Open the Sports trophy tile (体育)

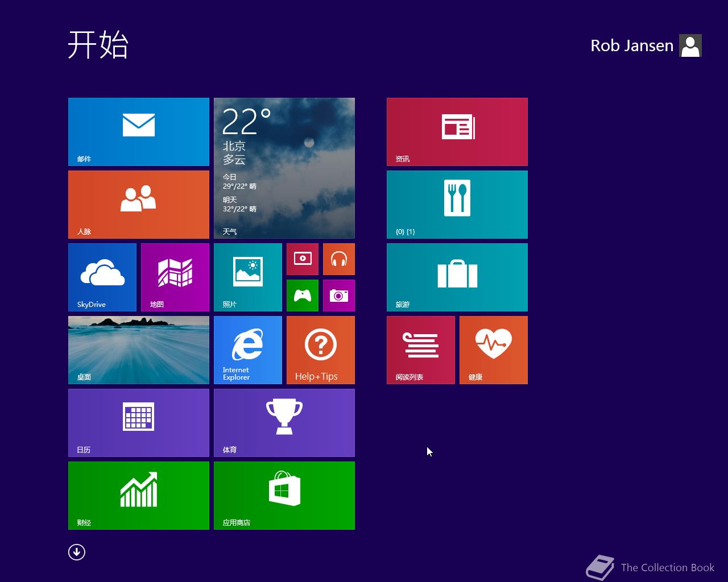point(284,423)
